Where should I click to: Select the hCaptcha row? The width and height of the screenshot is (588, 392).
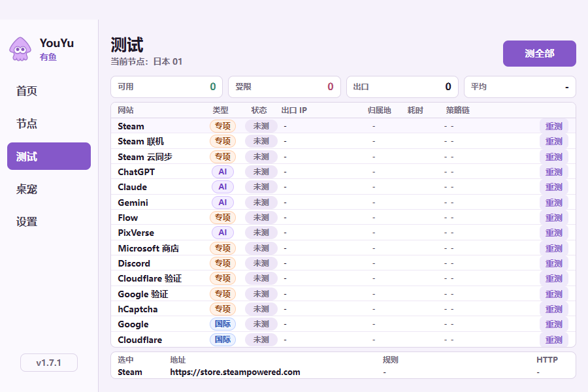pyautogui.click(x=343, y=309)
